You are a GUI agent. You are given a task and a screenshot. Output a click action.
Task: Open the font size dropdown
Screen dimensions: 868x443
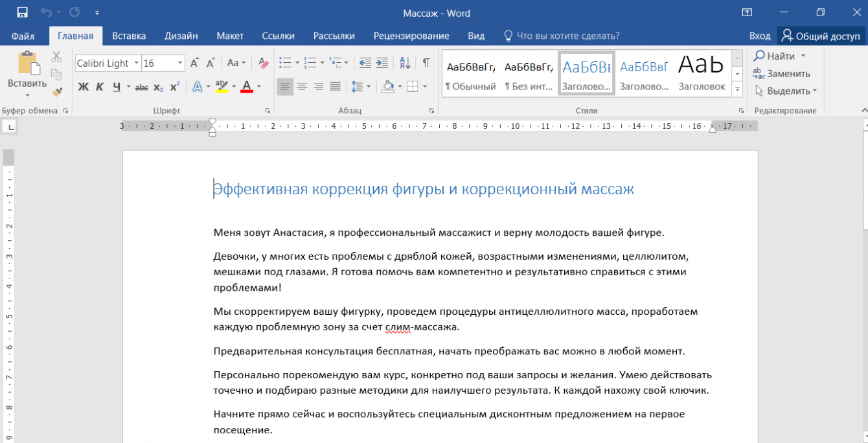point(179,63)
